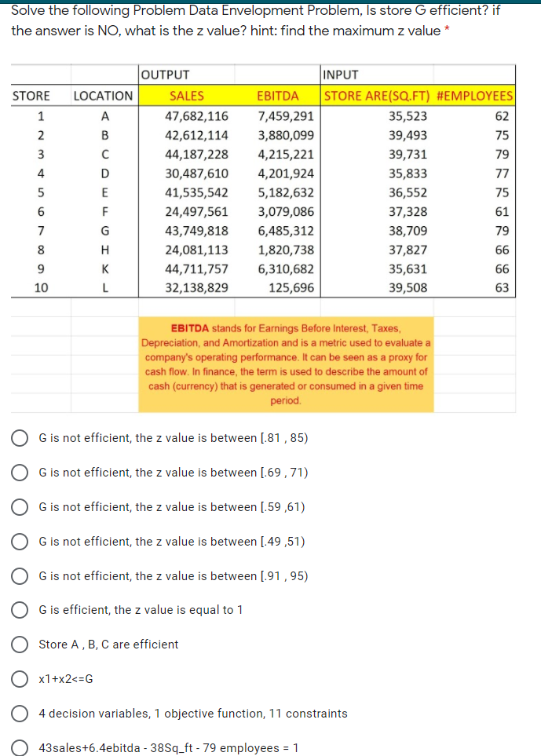Choose 'Store A, B, C are efficient' option
This screenshot has height=756, width=541.
[20, 645]
